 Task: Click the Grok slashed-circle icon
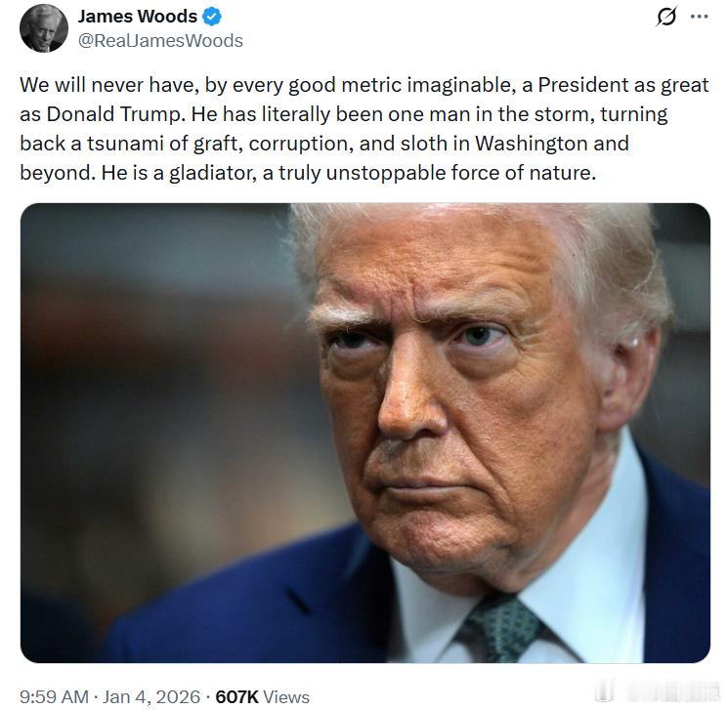pos(666,17)
